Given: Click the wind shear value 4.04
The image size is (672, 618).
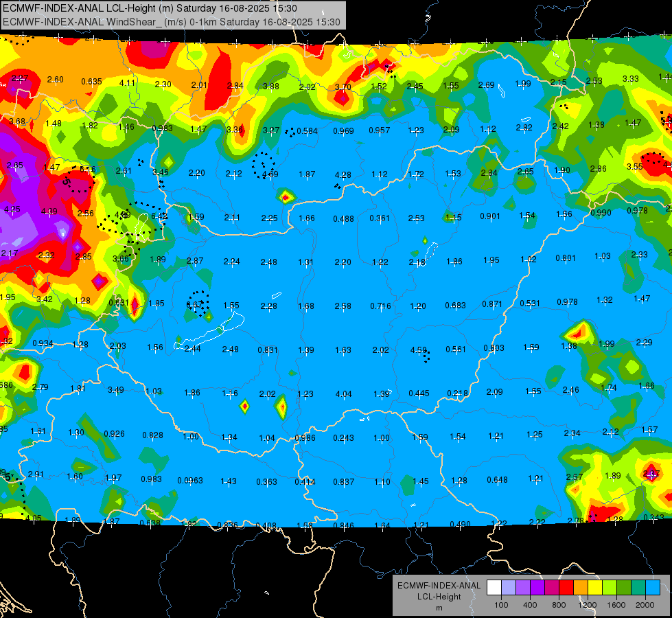Looking at the screenshot, I should pyautogui.click(x=343, y=393).
